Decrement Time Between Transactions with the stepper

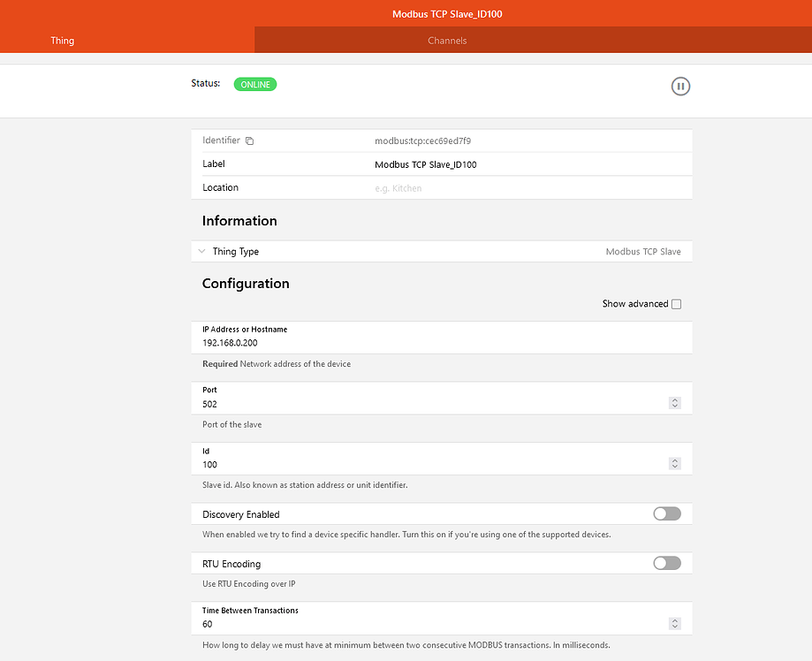coord(674,626)
